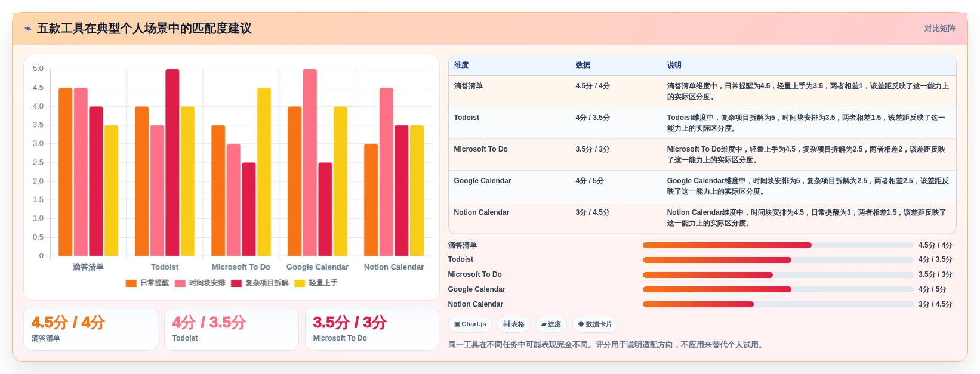Click the lightning icon beside the title
The image size is (980, 374).
point(28,29)
